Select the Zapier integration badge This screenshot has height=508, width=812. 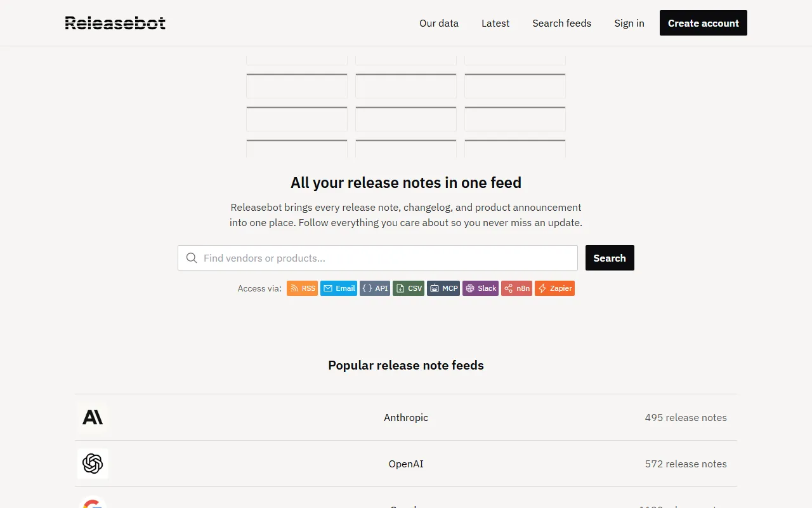(x=554, y=288)
